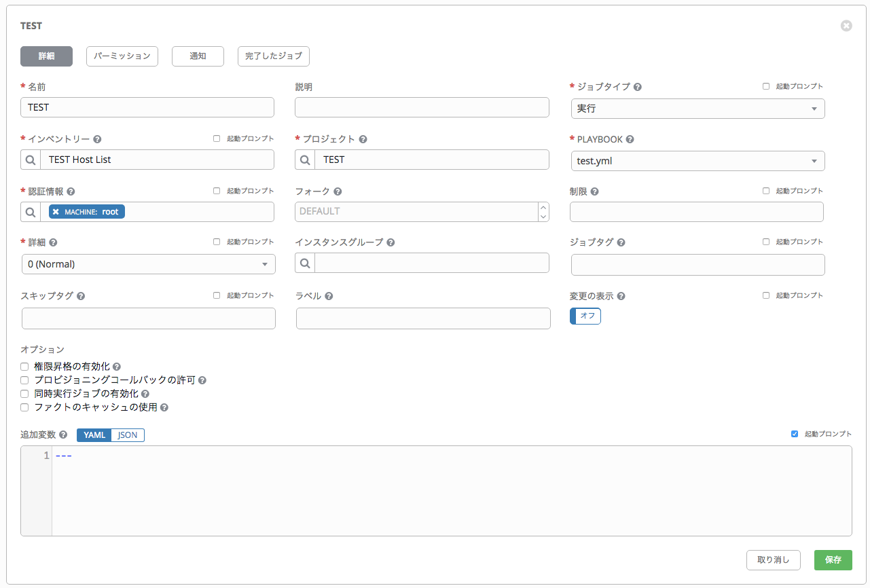870x588 pixels.
Task: Switch the 変更の表示 toggle on
Action: [585, 316]
